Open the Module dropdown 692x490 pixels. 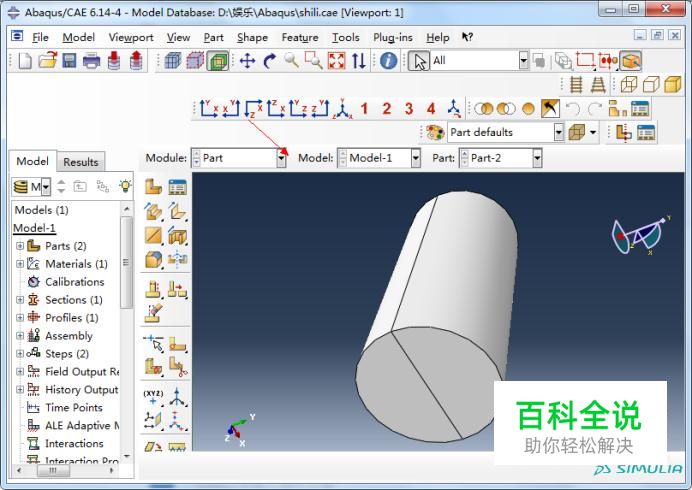[x=281, y=158]
